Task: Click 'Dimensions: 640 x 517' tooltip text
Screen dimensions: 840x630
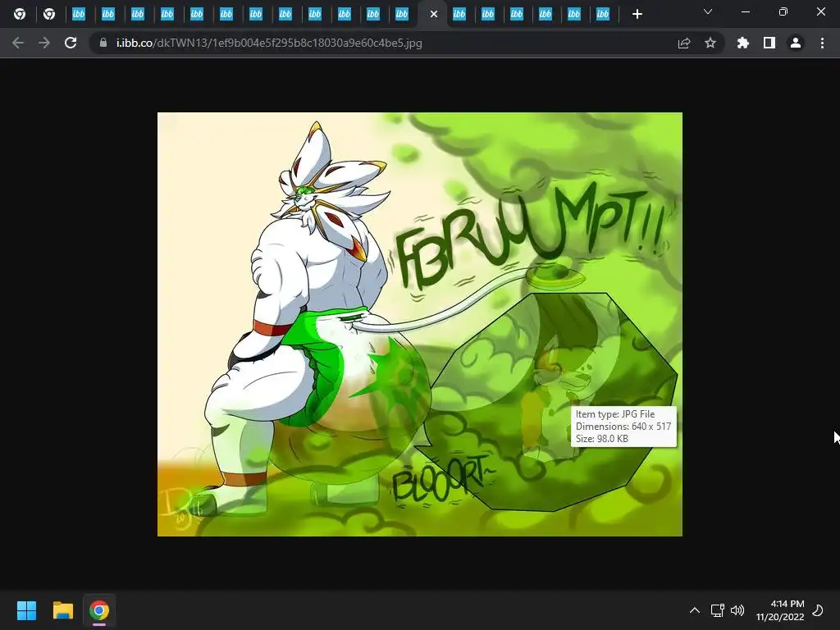Action: [x=623, y=427]
